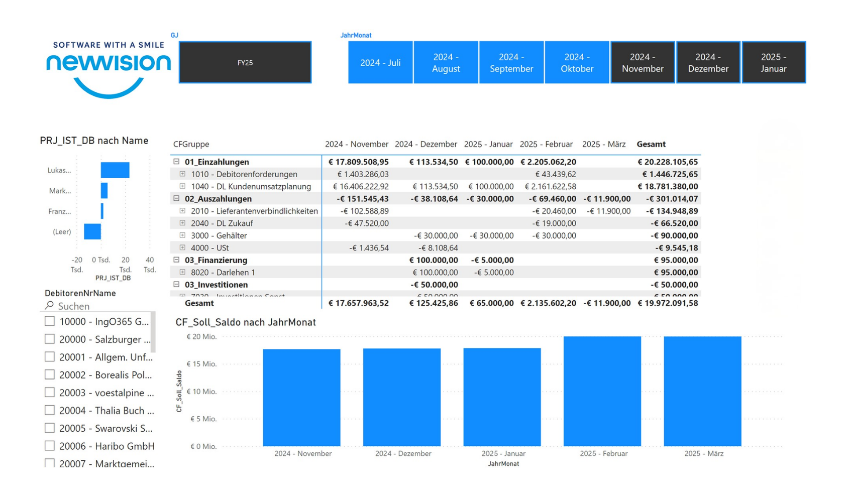
Task: Click the FY25 fiscal year button
Action: tap(245, 62)
